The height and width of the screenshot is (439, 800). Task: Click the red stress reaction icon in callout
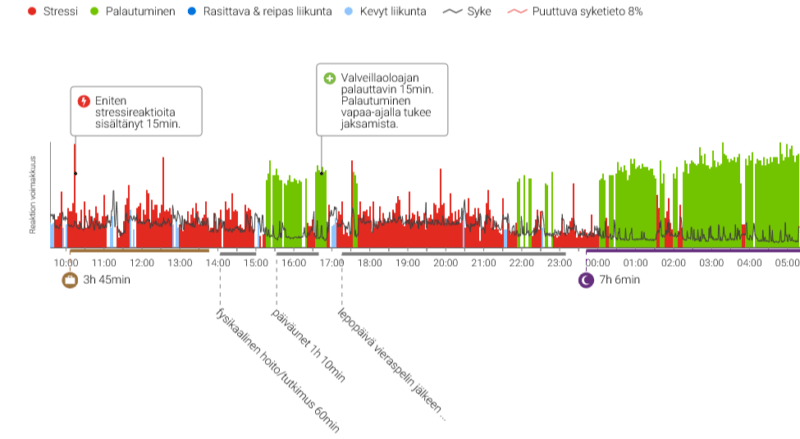(84, 101)
